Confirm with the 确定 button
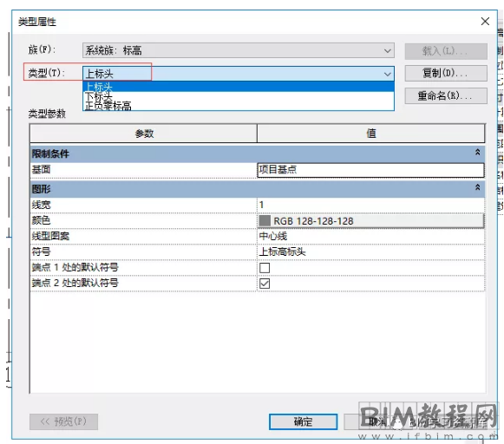This screenshot has height=444, width=504. pyautogui.click(x=303, y=421)
